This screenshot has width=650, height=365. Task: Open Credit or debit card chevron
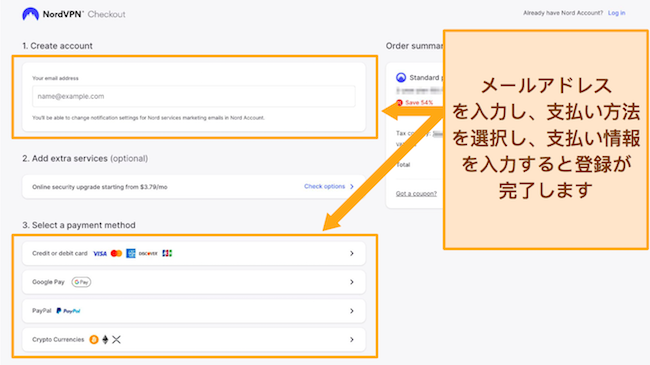click(x=352, y=253)
